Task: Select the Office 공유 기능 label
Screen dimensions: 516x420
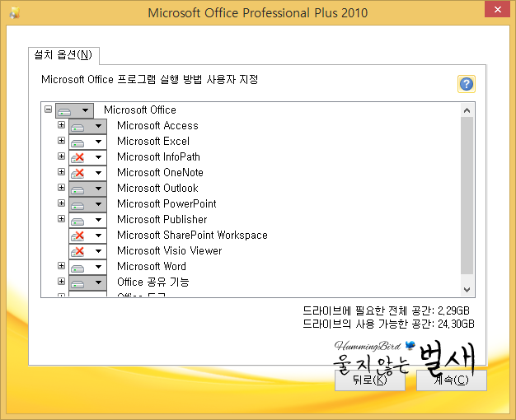Action: (x=153, y=282)
